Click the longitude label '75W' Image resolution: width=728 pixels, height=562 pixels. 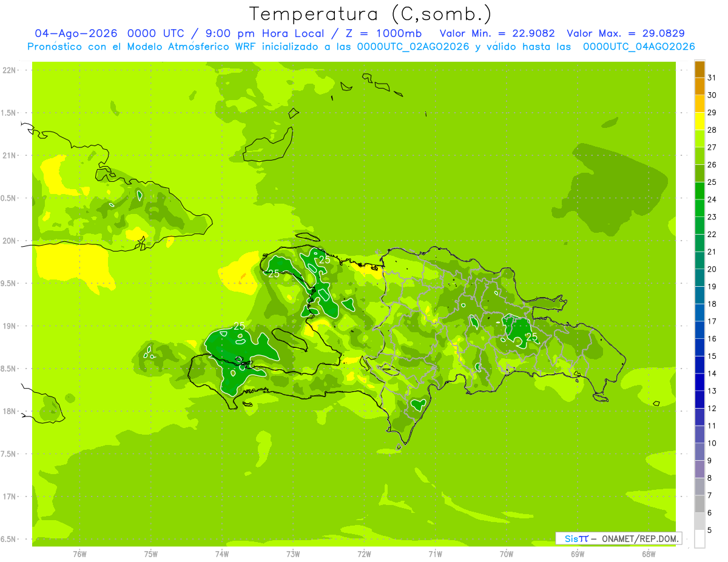click(x=151, y=554)
